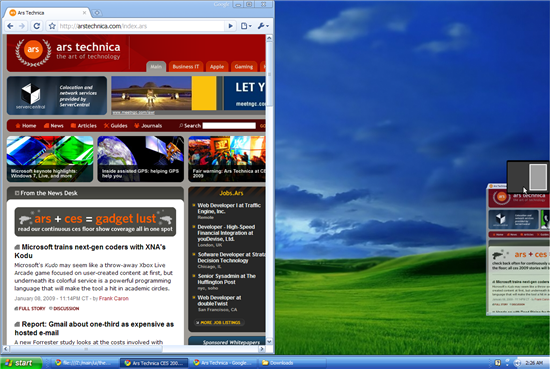Viewport: 550px width, 369px height.
Task: Click the News navigation link
Action: pyautogui.click(x=54, y=126)
